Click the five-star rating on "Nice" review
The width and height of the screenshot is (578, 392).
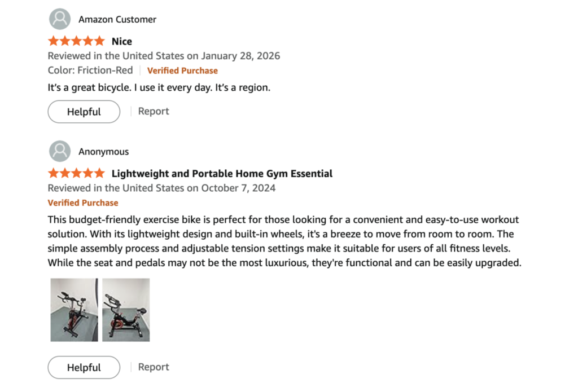pyautogui.click(x=76, y=41)
